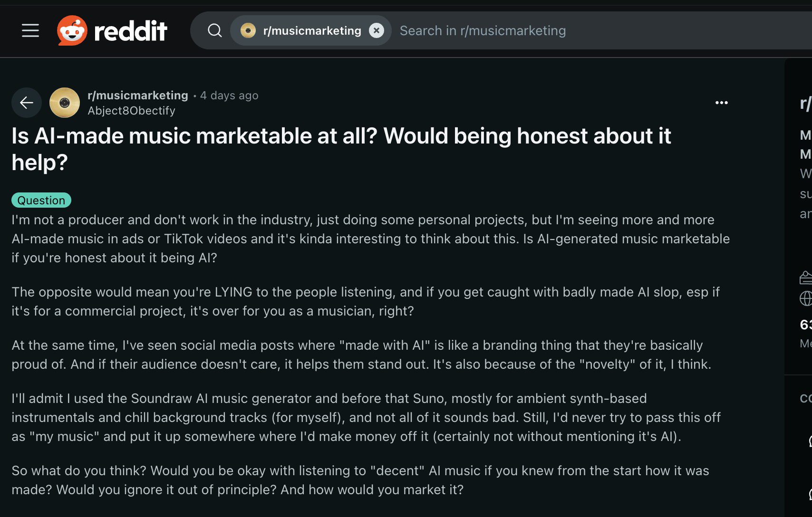Click the reddit wordmark to go home
Viewport: 812px width, 517px height.
click(x=131, y=31)
